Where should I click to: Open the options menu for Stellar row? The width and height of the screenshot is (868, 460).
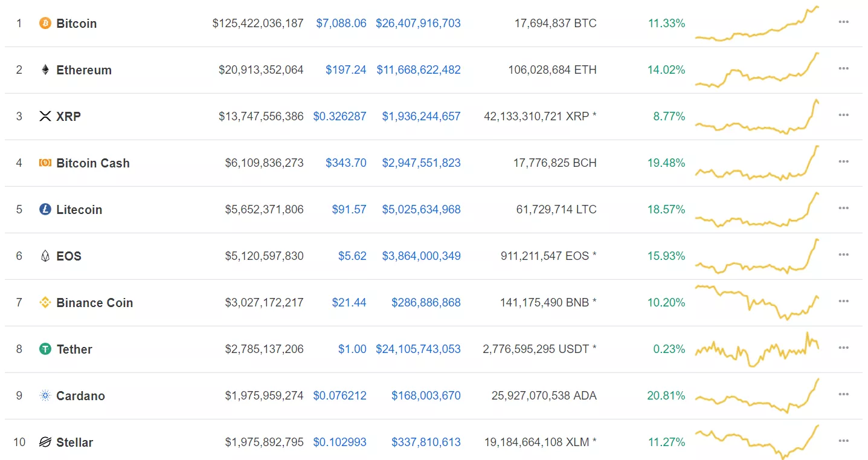click(x=843, y=440)
